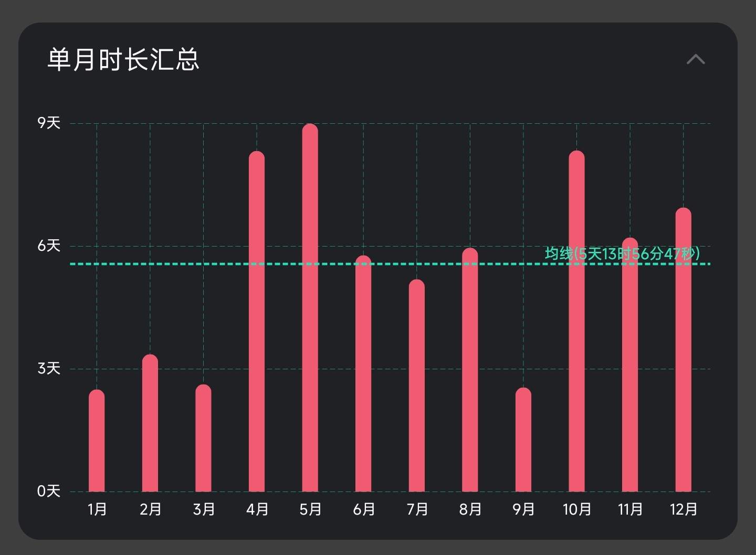Screen dimensions: 756x555
Task: Tap the 5月 x-axis label
Action: (310, 509)
